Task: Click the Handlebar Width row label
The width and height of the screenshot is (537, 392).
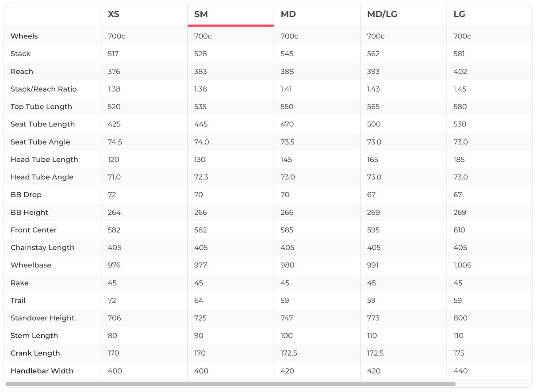Action: click(x=42, y=371)
